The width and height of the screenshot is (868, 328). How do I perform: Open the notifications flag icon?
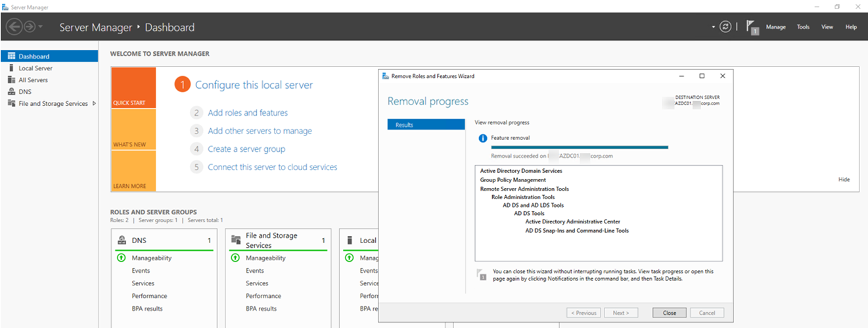[753, 27]
